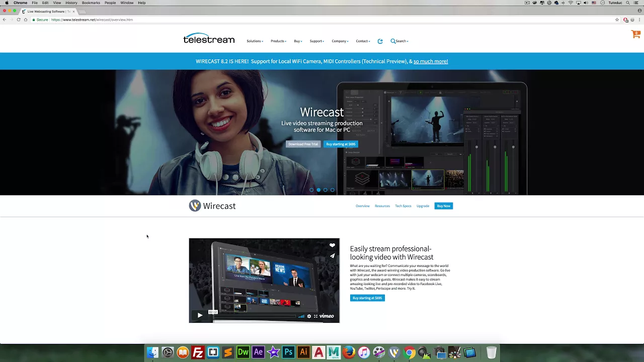Go to the Wirecast Resources tab
This screenshot has height=362, width=644.
382,206
